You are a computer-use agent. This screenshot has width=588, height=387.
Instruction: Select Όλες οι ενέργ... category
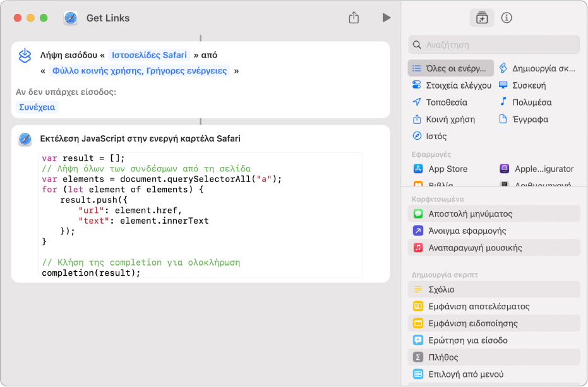pyautogui.click(x=451, y=68)
